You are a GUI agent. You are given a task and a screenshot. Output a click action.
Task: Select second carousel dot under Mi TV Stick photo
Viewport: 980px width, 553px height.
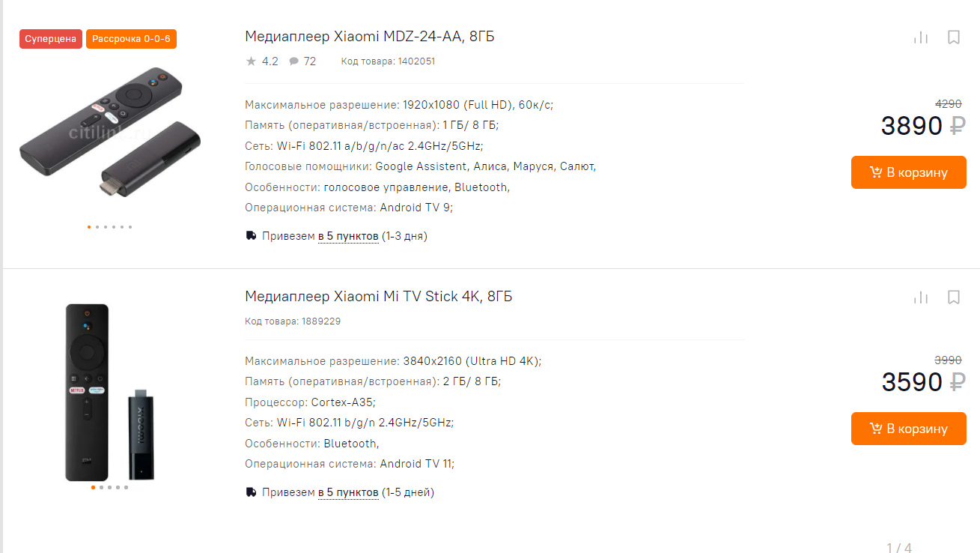(x=101, y=487)
